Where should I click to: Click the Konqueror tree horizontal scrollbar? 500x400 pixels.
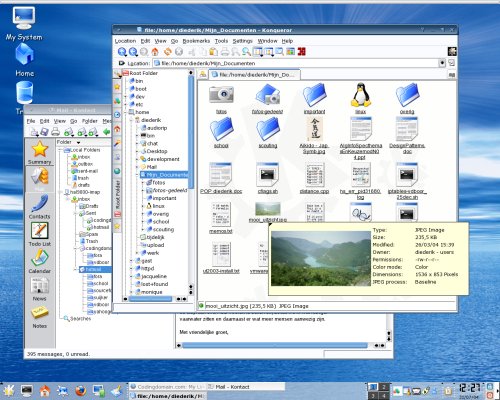pos(150,299)
